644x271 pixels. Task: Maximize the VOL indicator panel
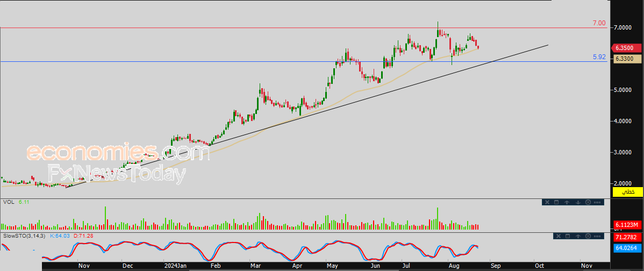click(556, 202)
